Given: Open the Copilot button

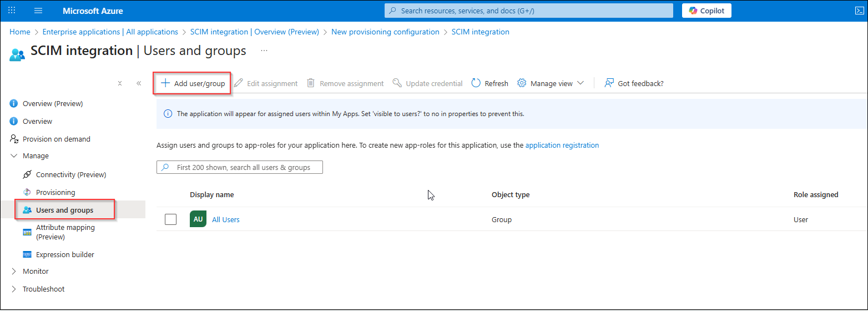Looking at the screenshot, I should [706, 11].
